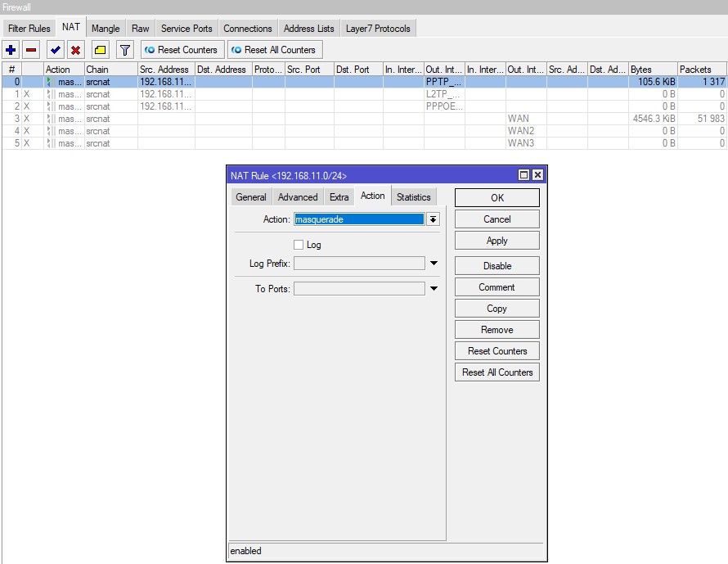The height and width of the screenshot is (564, 728).
Task: Select the row with WAN2 interface list
Action: (364, 131)
